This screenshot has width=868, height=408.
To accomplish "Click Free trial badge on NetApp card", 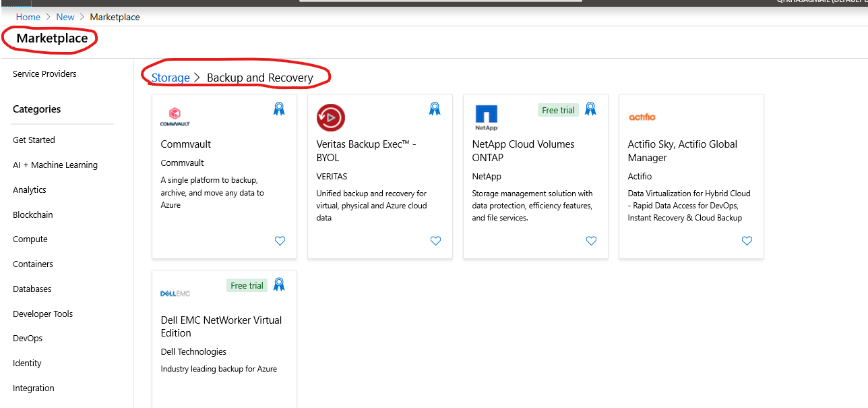I will (x=558, y=110).
